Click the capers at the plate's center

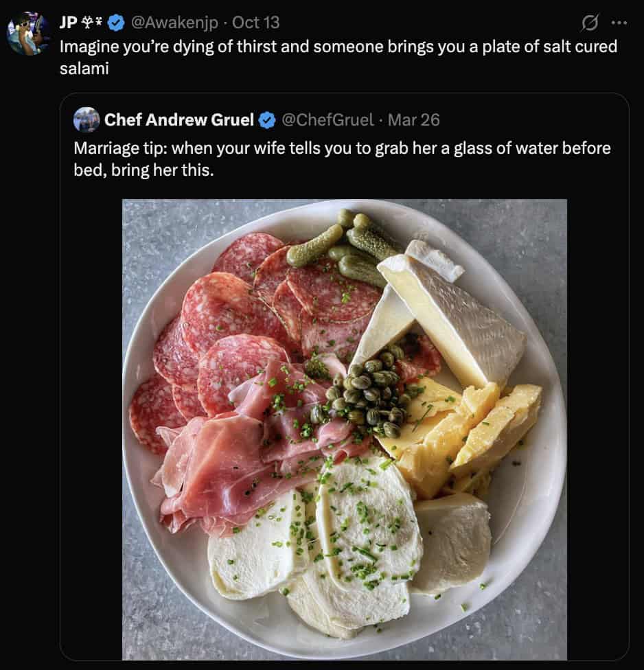[x=364, y=395]
